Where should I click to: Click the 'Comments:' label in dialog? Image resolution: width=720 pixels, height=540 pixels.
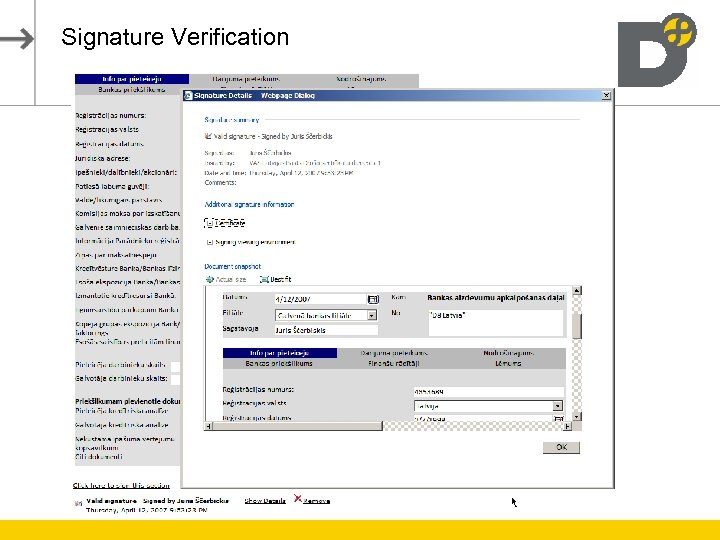coord(220,183)
